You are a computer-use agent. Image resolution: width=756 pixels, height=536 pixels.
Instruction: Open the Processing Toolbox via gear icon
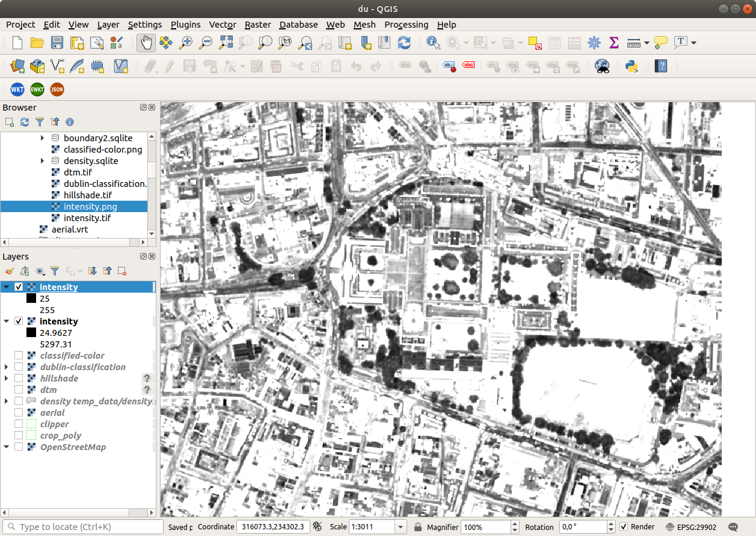click(x=594, y=43)
